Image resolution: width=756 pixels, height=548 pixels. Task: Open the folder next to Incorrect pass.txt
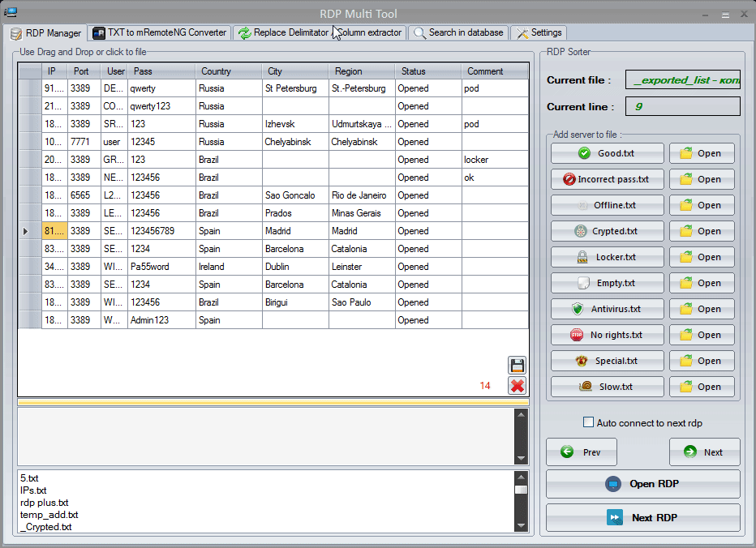pyautogui.click(x=702, y=179)
